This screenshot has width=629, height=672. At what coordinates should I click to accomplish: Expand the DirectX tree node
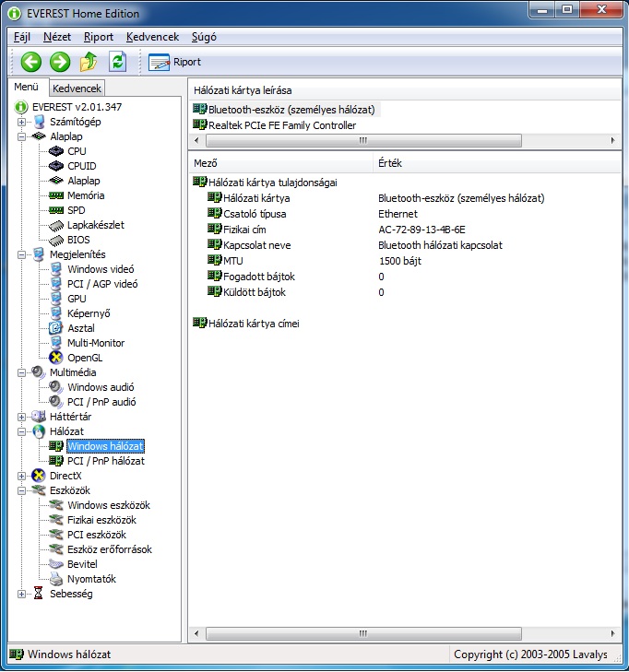[x=21, y=476]
